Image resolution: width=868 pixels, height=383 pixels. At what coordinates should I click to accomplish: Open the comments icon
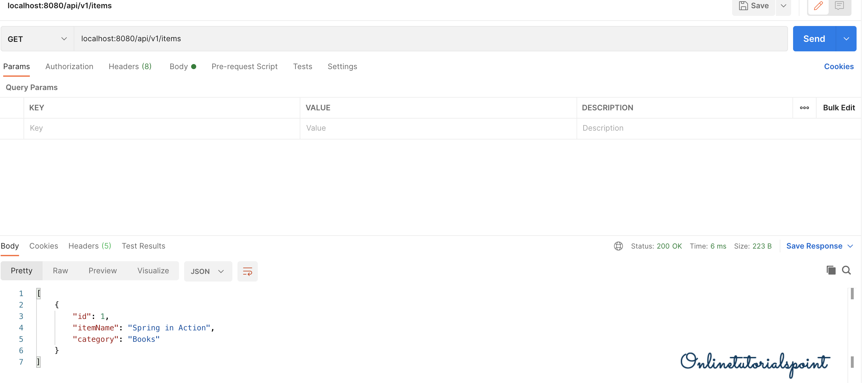[x=839, y=6]
